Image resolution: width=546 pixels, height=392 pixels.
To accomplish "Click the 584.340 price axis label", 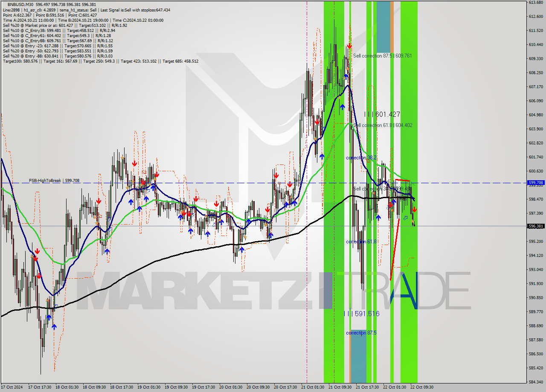I will pyautogui.click(x=536, y=382).
